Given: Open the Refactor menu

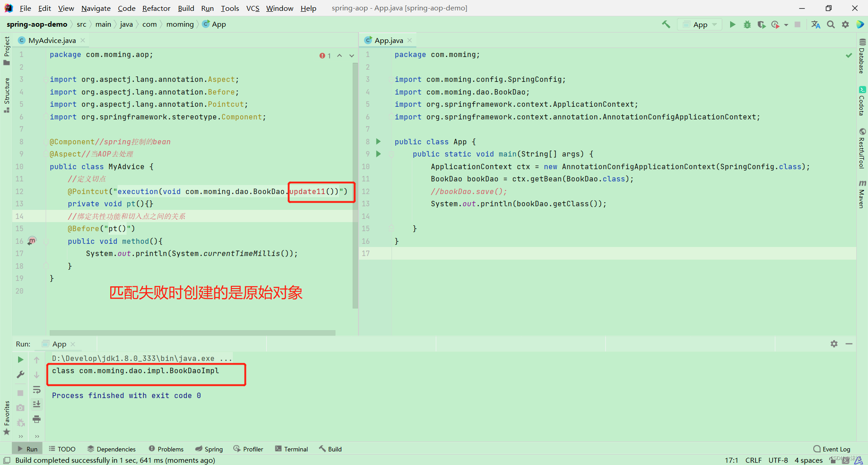Looking at the screenshot, I should [156, 8].
